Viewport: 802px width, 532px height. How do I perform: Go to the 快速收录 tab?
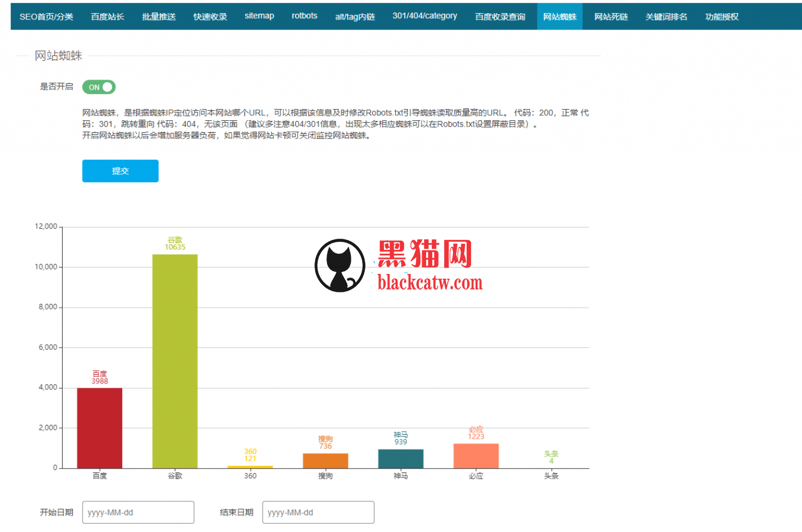coord(211,16)
